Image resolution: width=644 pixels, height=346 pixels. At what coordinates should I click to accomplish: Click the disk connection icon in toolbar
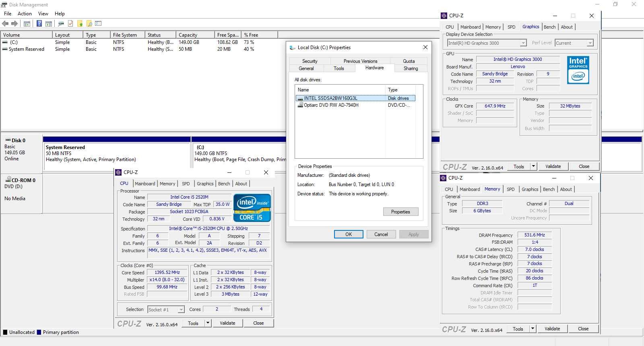(x=61, y=24)
